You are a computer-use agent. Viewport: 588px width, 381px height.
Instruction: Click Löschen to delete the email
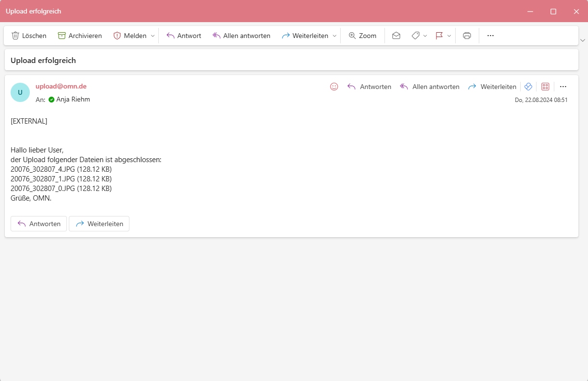(x=28, y=35)
